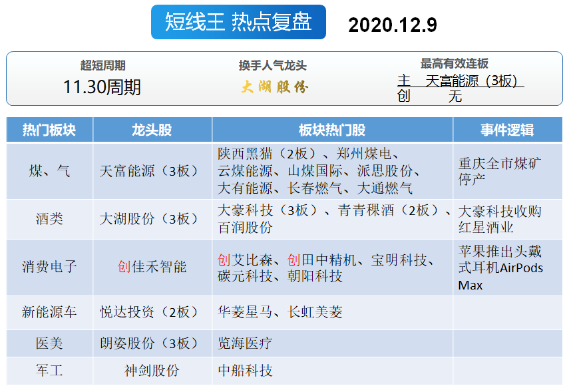Click the 板块热门股 column header
Screen dimensions: 567x392
coord(332,130)
